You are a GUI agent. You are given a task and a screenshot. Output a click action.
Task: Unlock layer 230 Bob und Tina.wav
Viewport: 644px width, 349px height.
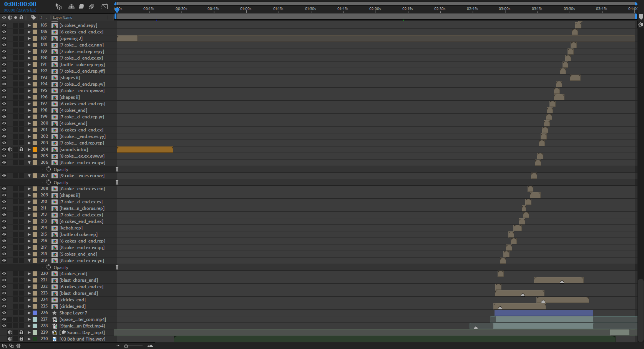pos(22,339)
